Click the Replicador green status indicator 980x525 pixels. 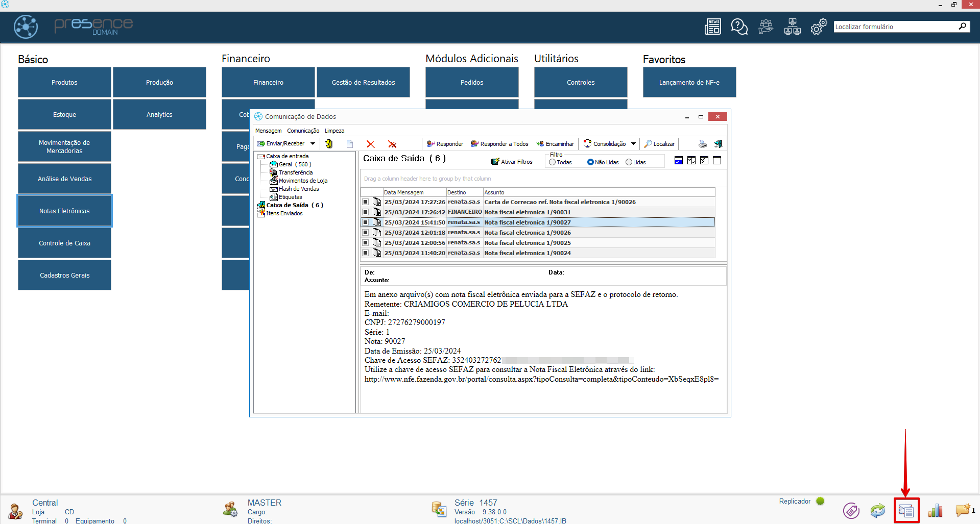(x=820, y=501)
